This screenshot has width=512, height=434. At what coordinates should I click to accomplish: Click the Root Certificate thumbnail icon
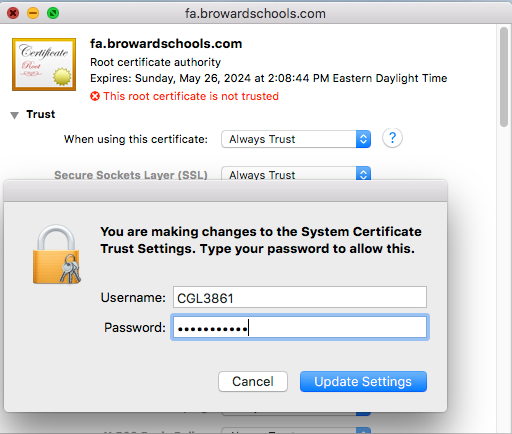tap(44, 64)
